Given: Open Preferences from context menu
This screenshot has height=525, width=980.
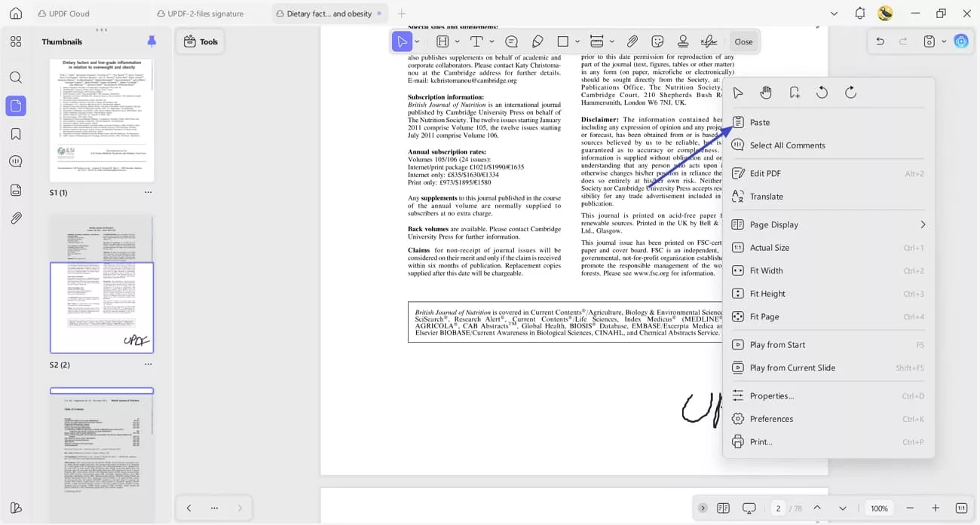Looking at the screenshot, I should click(828, 419).
